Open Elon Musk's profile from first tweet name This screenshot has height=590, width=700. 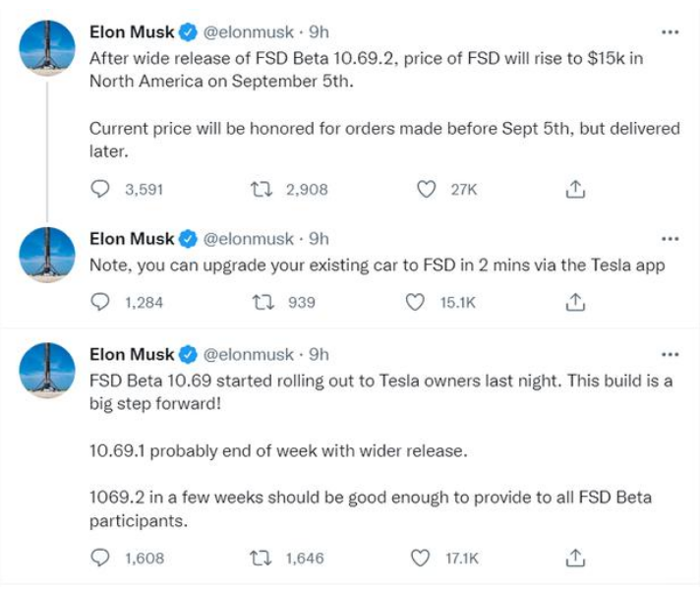tap(132, 32)
